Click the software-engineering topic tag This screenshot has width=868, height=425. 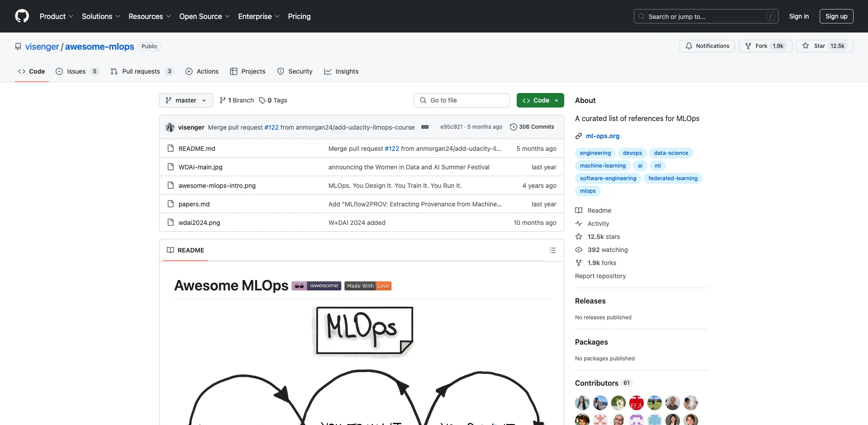(608, 178)
